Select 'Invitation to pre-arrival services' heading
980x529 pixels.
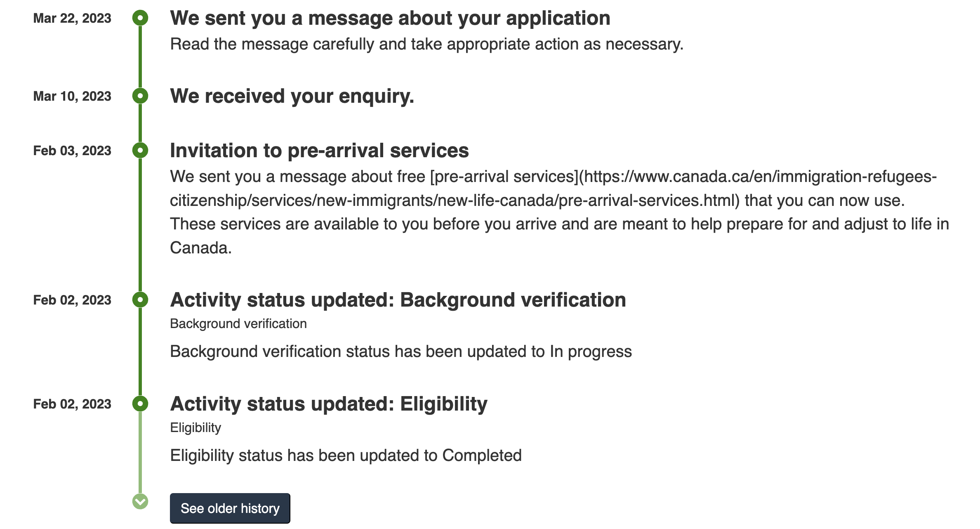319,151
